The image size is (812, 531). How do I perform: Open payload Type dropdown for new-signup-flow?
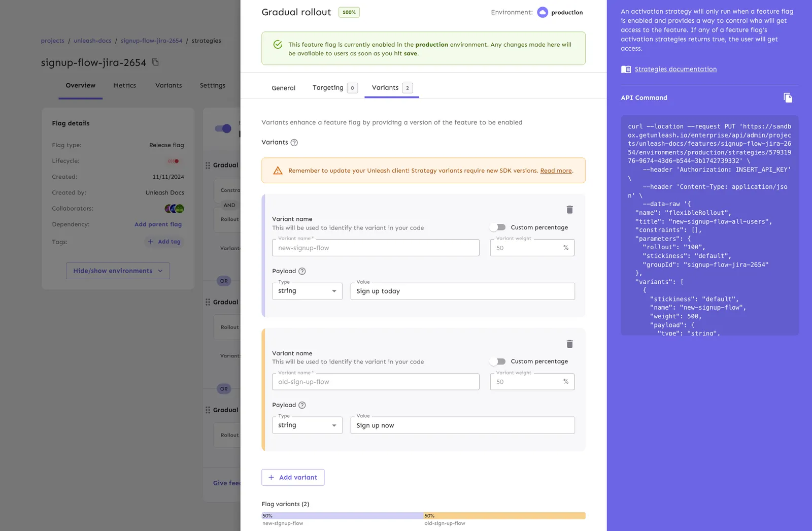tap(307, 291)
